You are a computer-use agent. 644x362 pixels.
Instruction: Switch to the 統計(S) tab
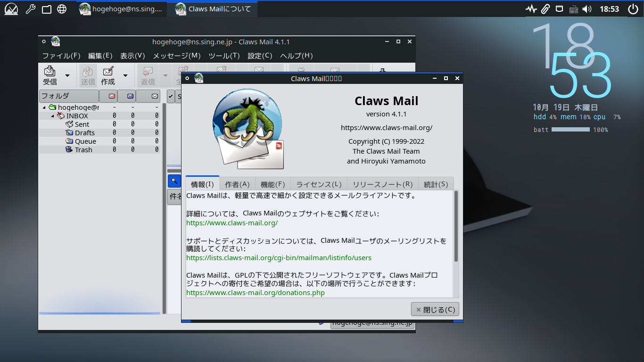(x=436, y=184)
